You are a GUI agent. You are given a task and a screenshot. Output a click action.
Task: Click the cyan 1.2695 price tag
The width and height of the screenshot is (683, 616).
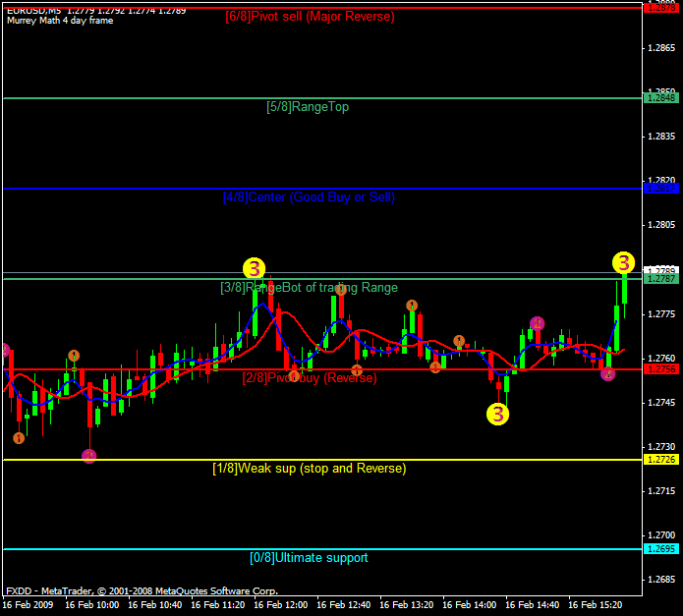661,549
